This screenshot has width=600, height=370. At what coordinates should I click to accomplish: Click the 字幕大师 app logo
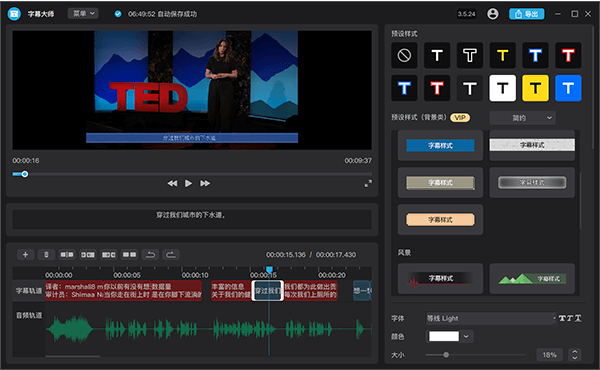point(14,14)
